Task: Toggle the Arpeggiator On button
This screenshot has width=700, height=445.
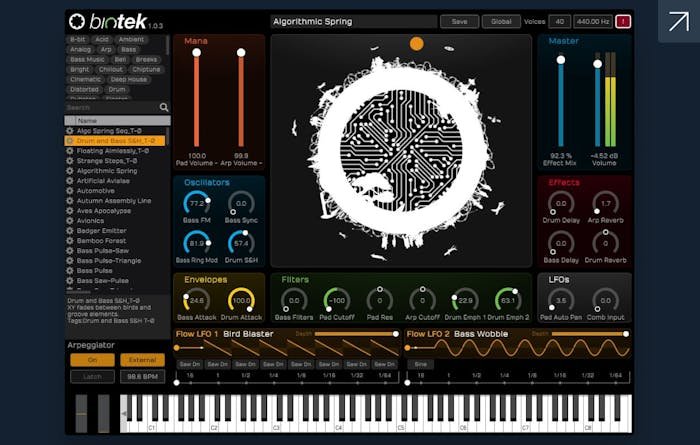Action: click(92, 360)
